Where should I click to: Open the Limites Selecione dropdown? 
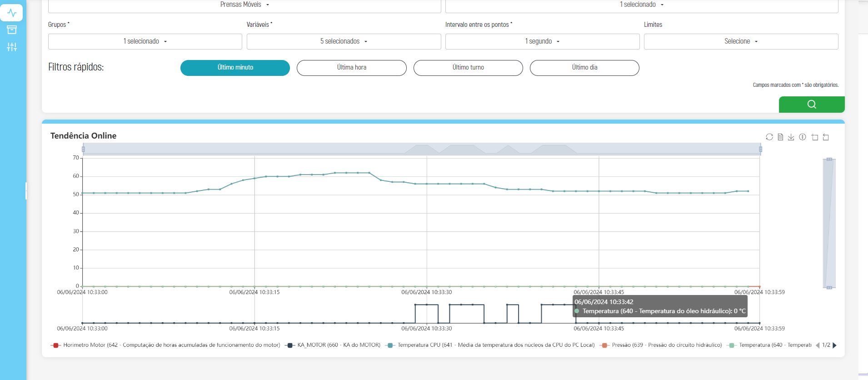coord(741,41)
